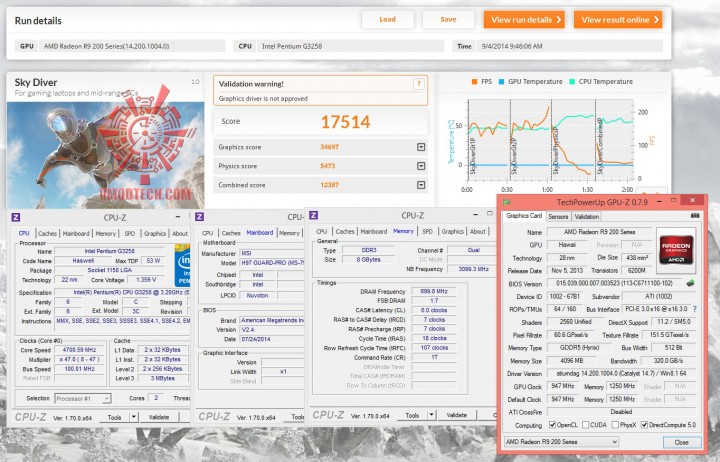The height and width of the screenshot is (462, 720).
Task: Click the Load button in Run details
Action: click(388, 19)
